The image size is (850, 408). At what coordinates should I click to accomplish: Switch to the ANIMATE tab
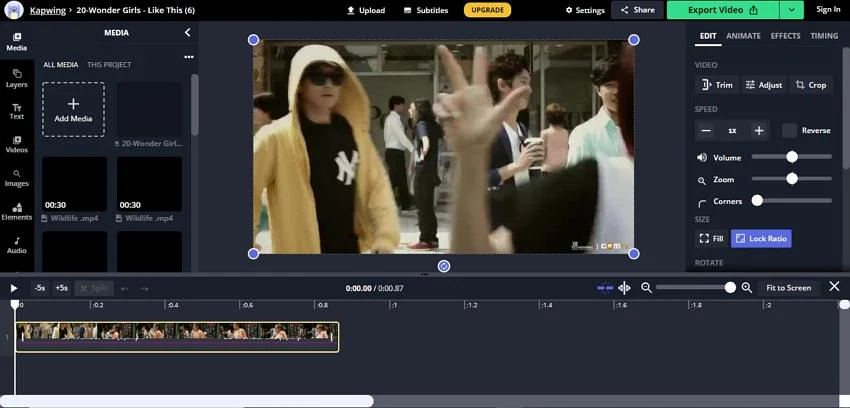click(x=743, y=36)
